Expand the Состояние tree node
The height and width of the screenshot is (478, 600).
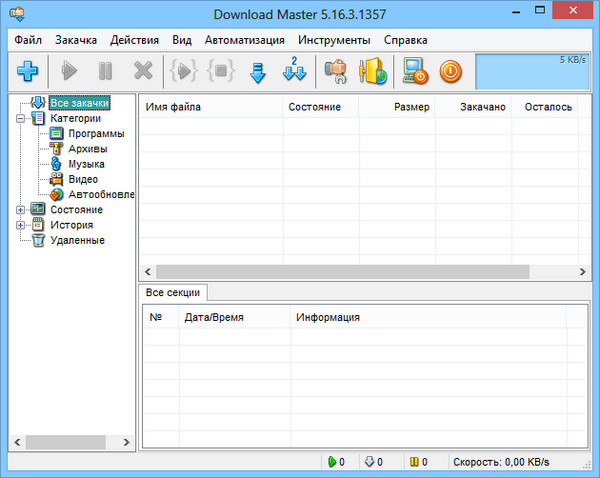point(22,210)
